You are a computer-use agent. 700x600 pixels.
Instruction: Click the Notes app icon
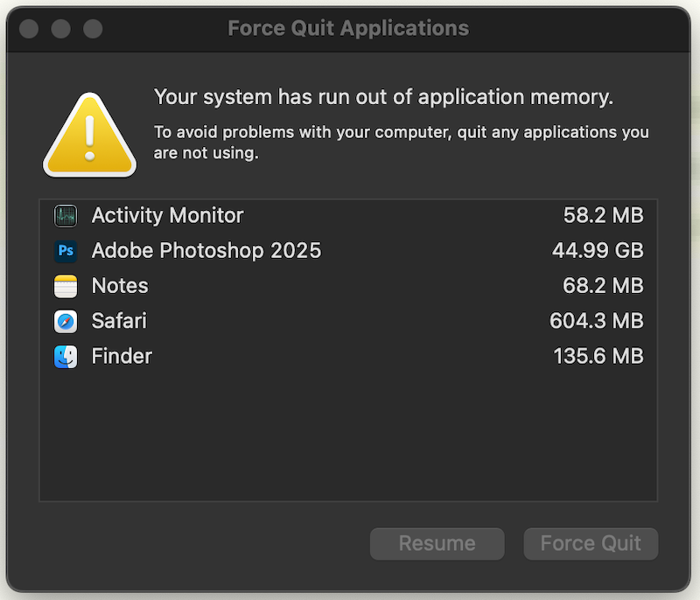click(66, 286)
